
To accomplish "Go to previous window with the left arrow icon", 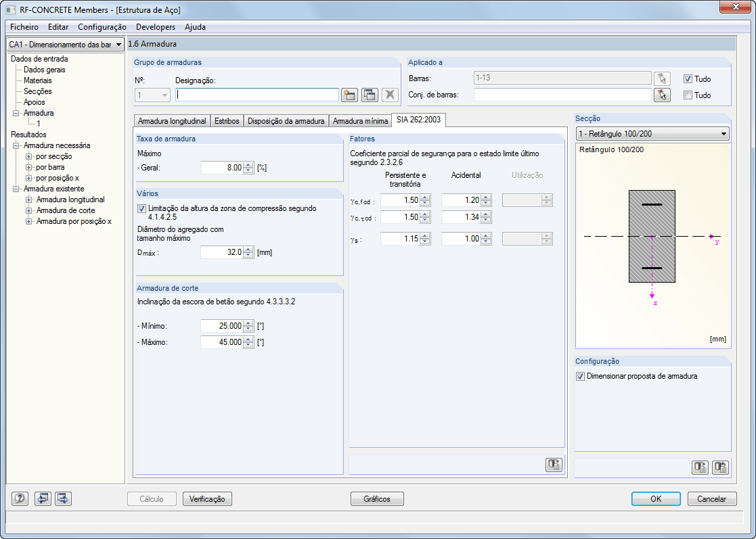I will 43,498.
